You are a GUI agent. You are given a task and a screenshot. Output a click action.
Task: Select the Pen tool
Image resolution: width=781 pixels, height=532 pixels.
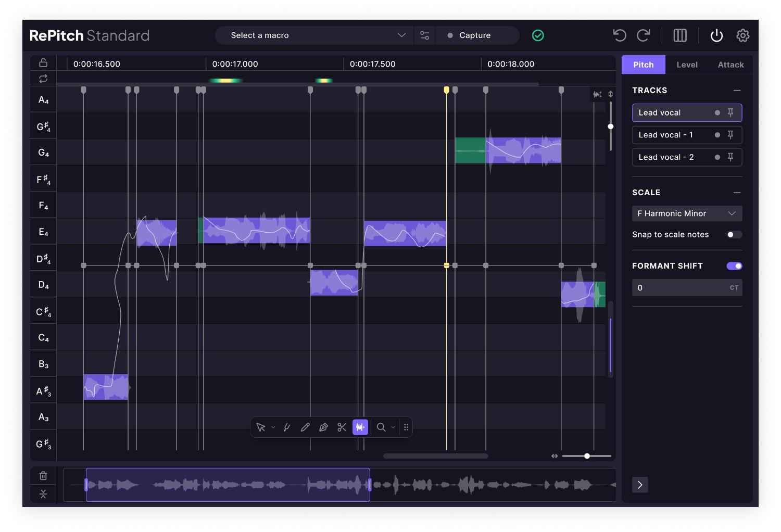coord(323,427)
